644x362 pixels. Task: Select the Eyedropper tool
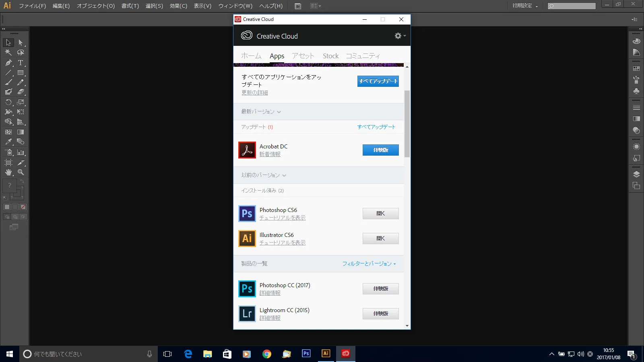(8, 142)
